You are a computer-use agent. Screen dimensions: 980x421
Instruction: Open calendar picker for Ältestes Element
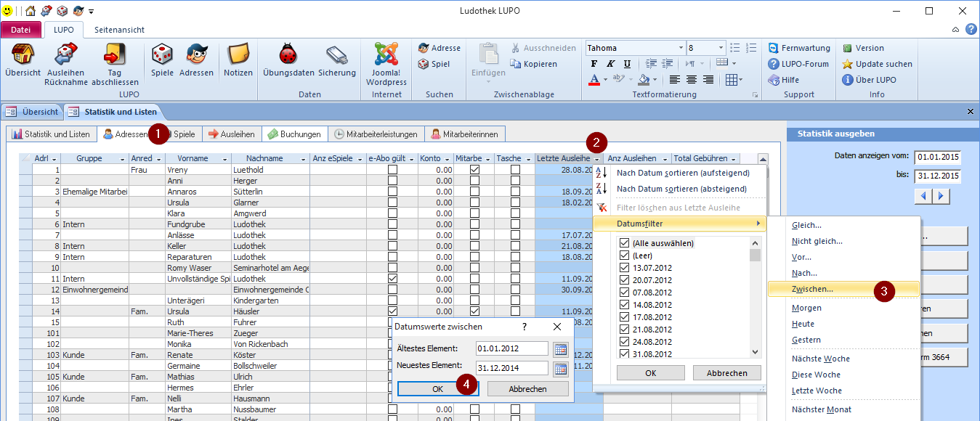(560, 349)
